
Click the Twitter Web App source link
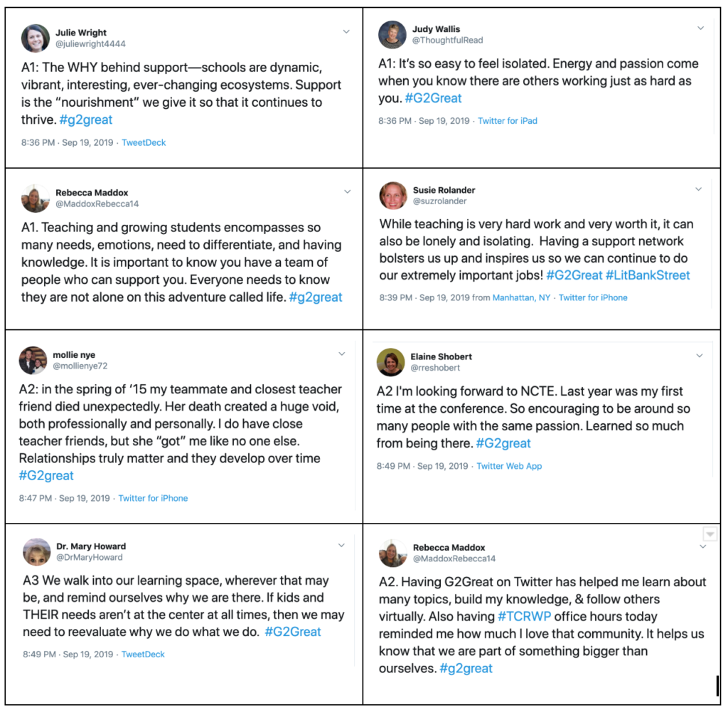tap(509, 466)
